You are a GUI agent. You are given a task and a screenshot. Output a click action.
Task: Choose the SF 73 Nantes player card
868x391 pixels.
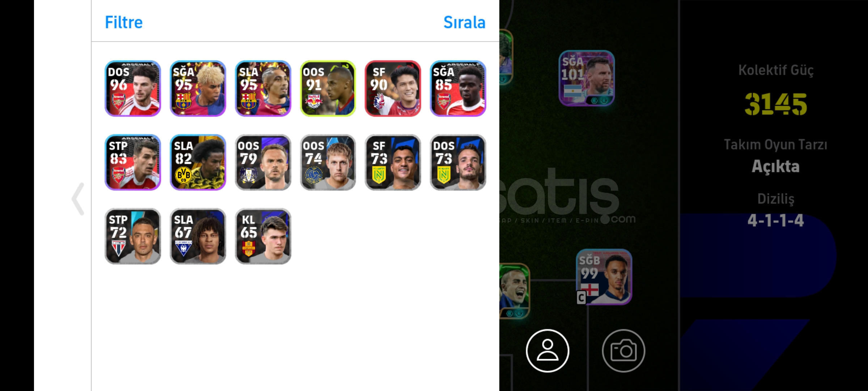coord(393,162)
